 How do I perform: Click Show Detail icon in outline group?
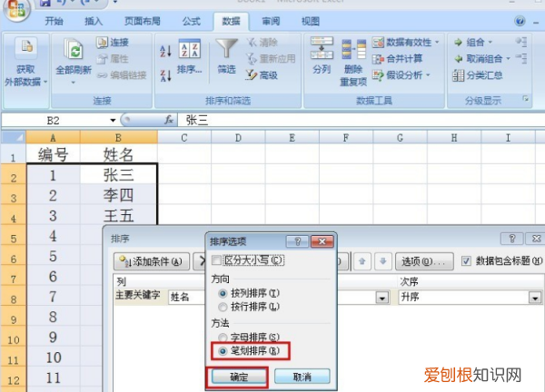pos(521,42)
